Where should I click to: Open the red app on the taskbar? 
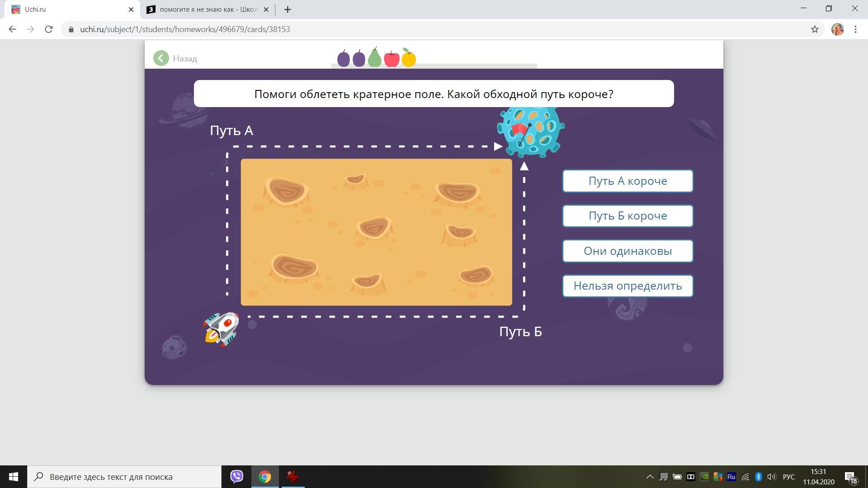click(x=293, y=477)
